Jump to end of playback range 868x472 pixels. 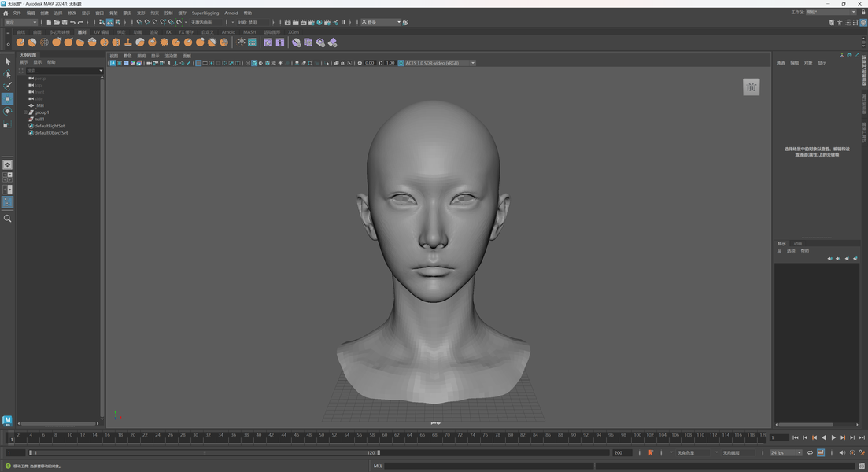(862, 437)
